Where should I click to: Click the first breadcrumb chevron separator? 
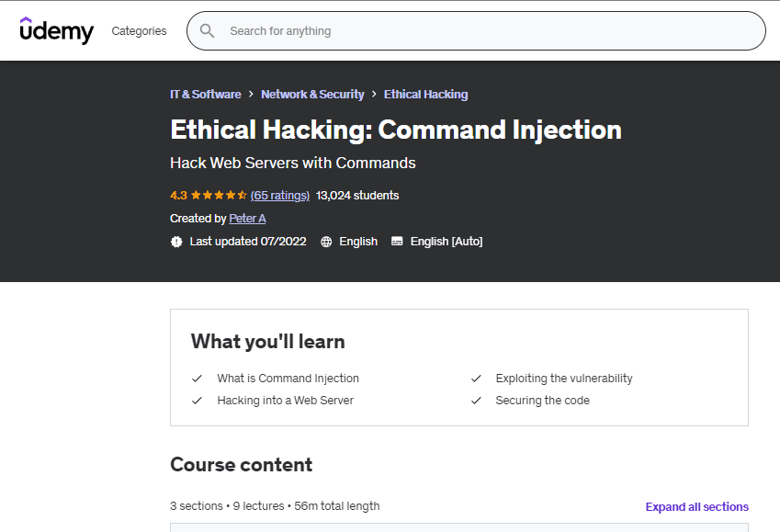click(x=251, y=95)
